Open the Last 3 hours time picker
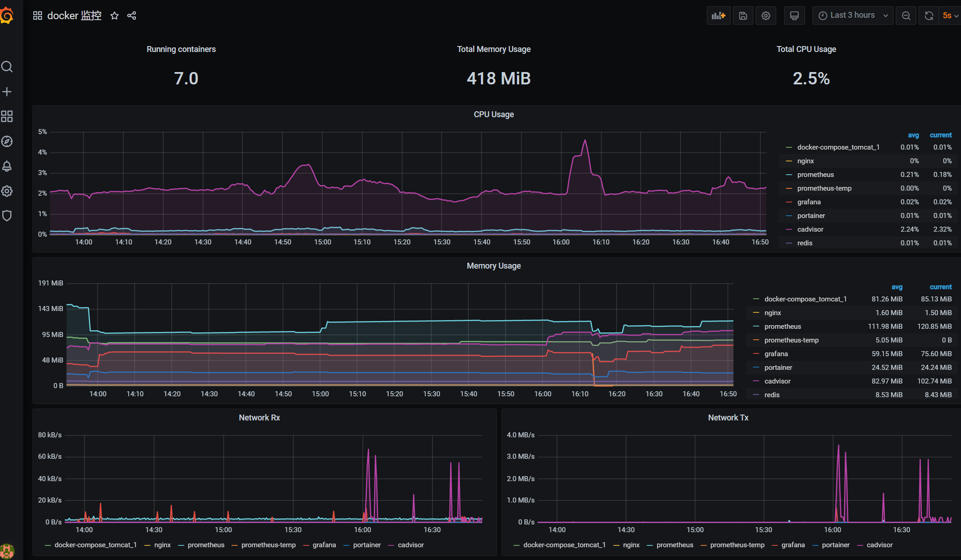The width and height of the screenshot is (961, 560). point(853,16)
